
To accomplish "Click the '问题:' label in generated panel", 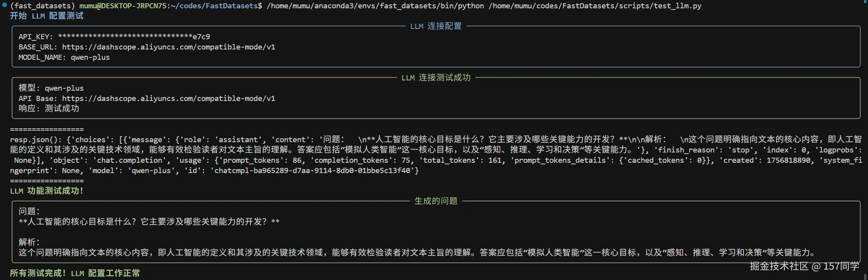I will point(29,211).
